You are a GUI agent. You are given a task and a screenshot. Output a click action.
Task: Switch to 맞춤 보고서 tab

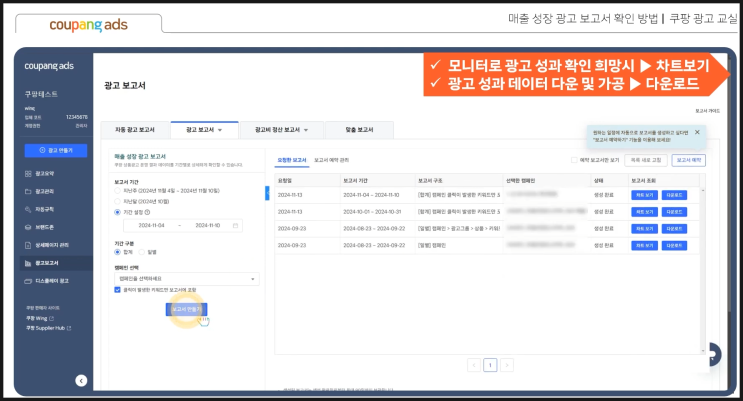[x=359, y=130]
